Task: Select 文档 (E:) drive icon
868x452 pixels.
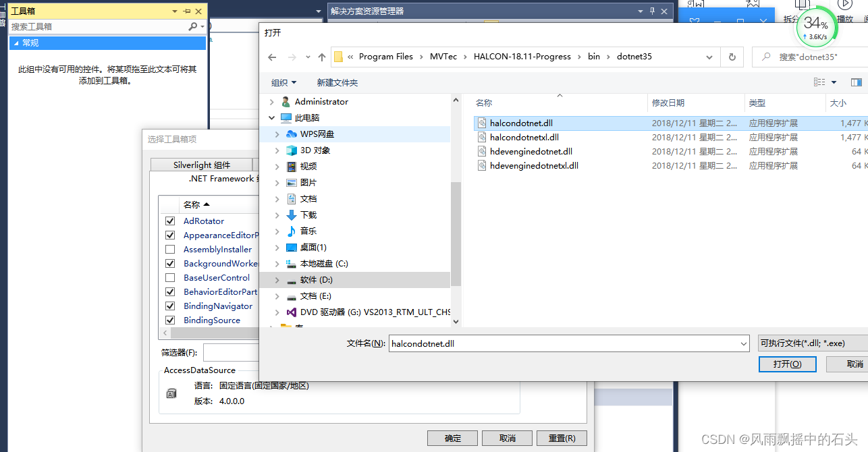Action: (292, 296)
